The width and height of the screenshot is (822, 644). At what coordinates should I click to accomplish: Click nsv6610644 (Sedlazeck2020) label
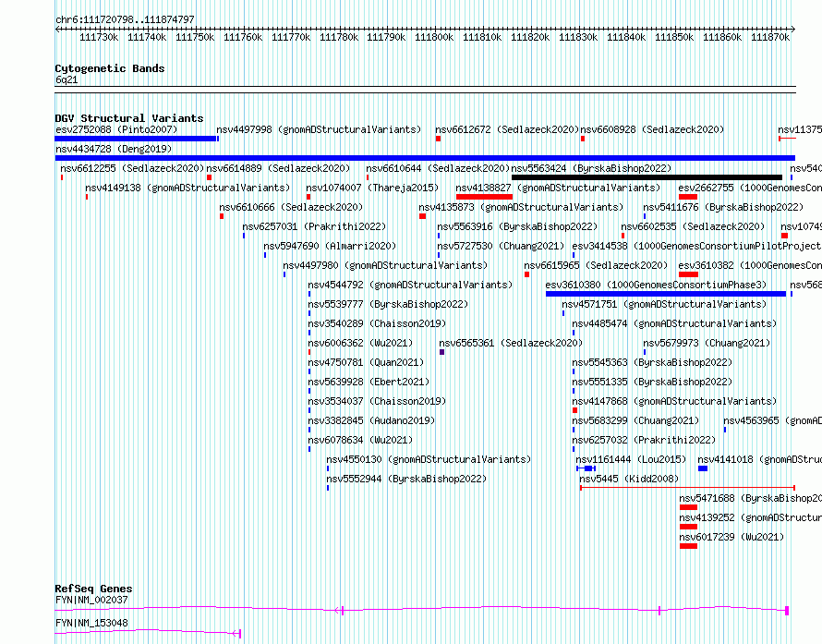tap(437, 168)
